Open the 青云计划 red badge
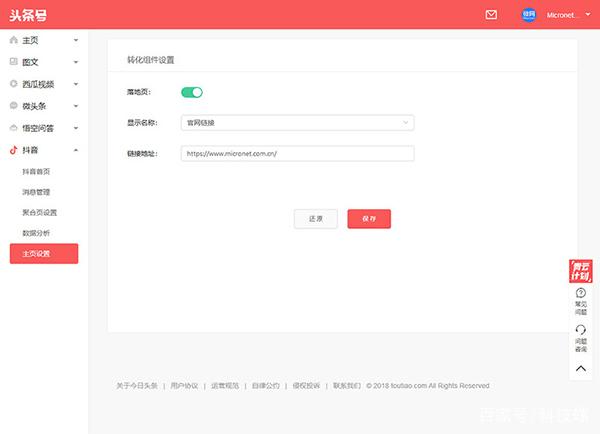 (580, 271)
